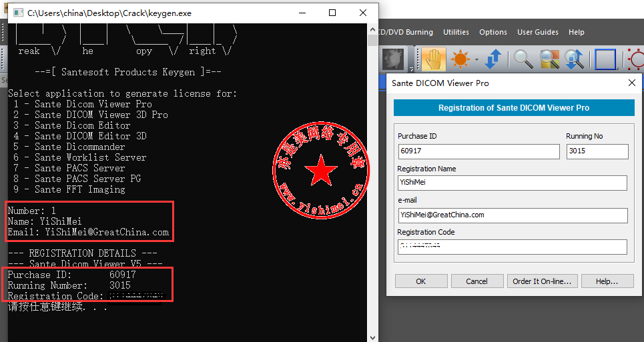Click console line '5 - Sante Dicommander'

coord(69,147)
